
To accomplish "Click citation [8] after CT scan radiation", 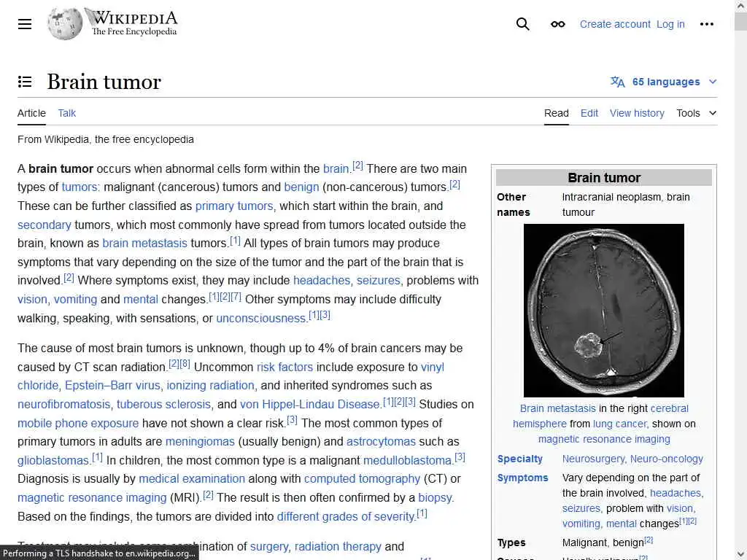I will (x=185, y=364).
